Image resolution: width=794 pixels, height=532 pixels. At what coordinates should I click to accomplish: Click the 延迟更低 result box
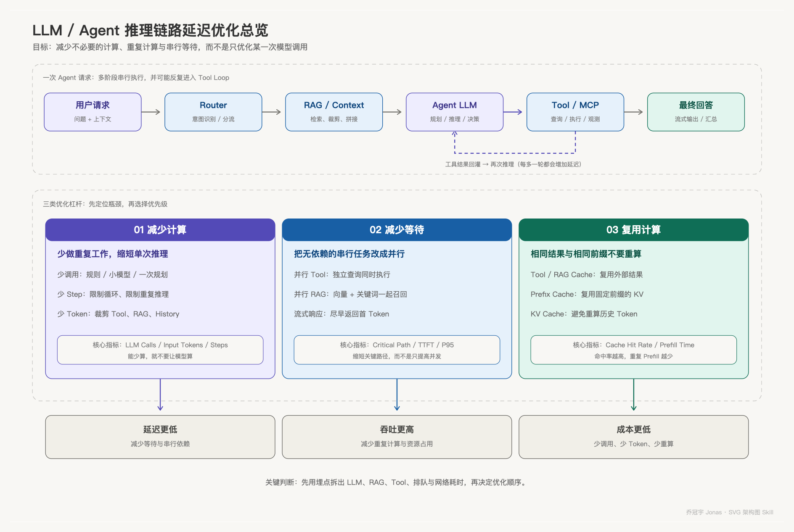pyautogui.click(x=160, y=437)
